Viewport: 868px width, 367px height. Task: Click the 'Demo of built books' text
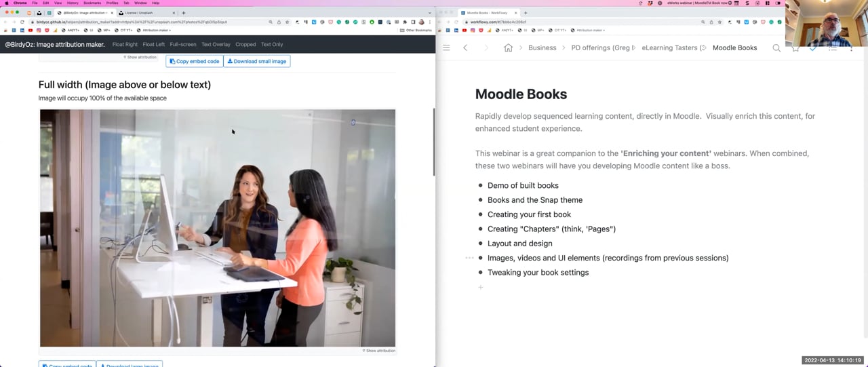point(523,185)
